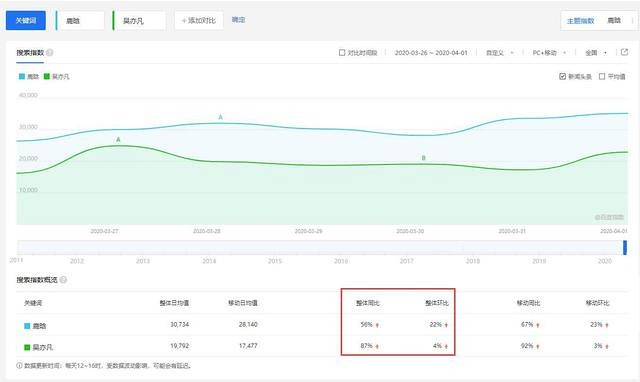
Task: Click the green news marker A on 吴亦凡 line
Action: tap(118, 140)
